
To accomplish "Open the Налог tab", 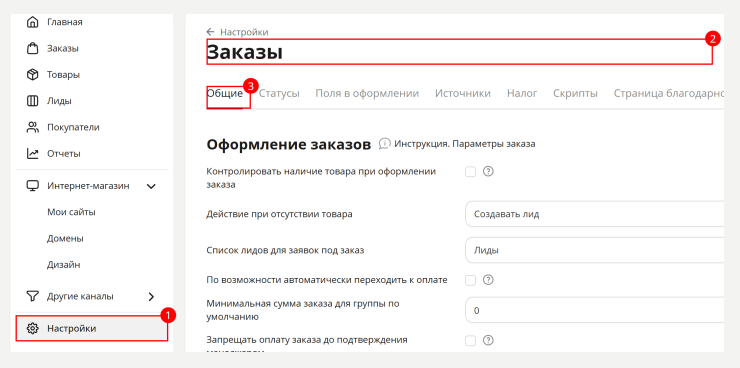I will (x=522, y=93).
